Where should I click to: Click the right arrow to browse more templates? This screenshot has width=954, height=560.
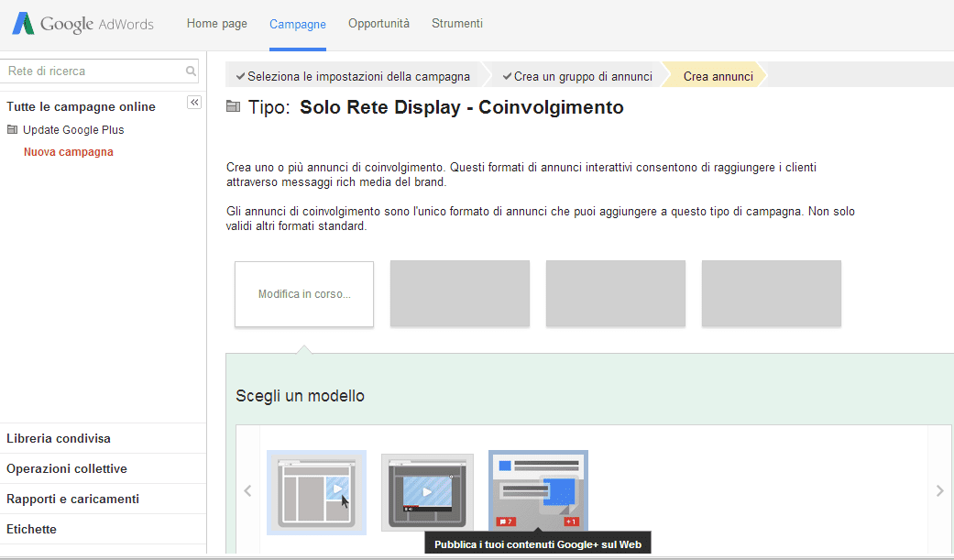tap(939, 490)
